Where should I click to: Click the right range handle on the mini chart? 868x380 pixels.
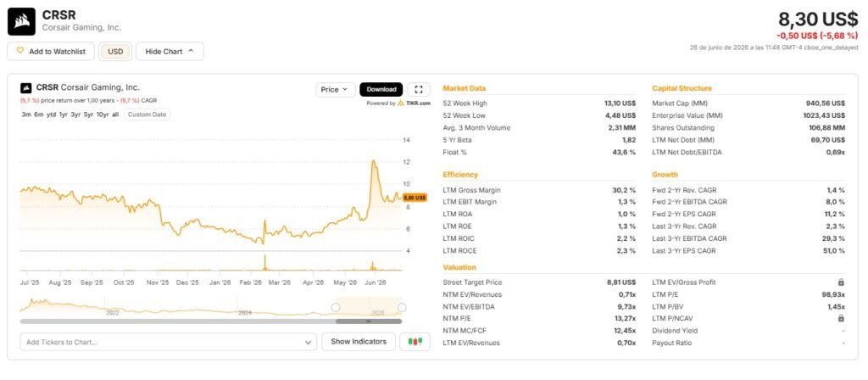402,307
